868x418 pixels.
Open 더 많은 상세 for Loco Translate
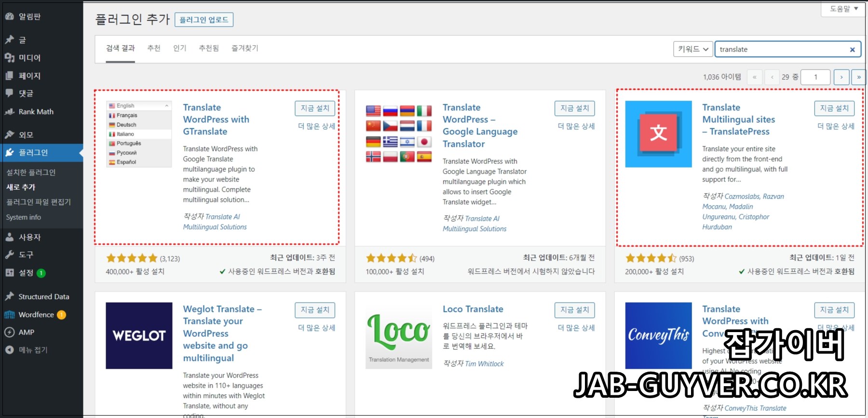(576, 328)
